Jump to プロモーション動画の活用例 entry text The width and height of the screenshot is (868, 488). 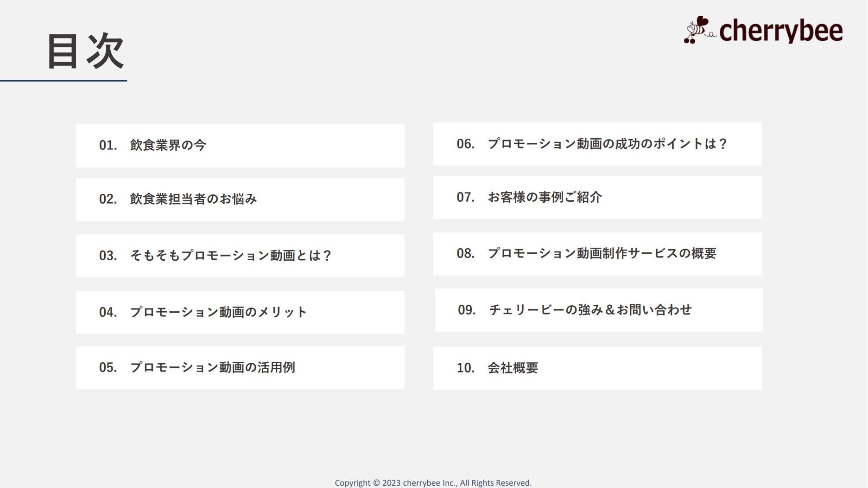pyautogui.click(x=212, y=367)
